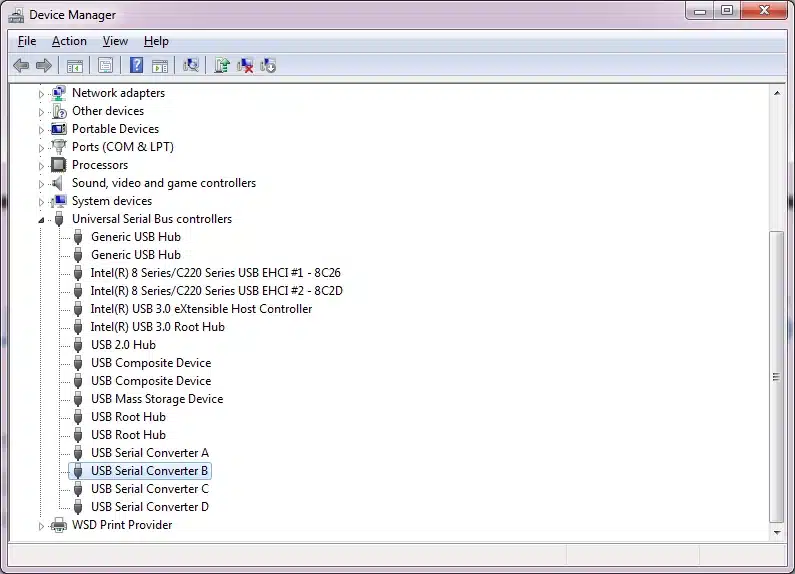
Task: Select USB Serial Converter D
Action: click(x=150, y=507)
